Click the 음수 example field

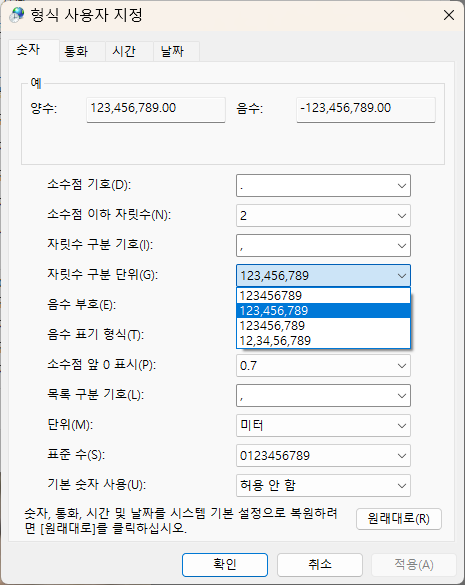366,110
